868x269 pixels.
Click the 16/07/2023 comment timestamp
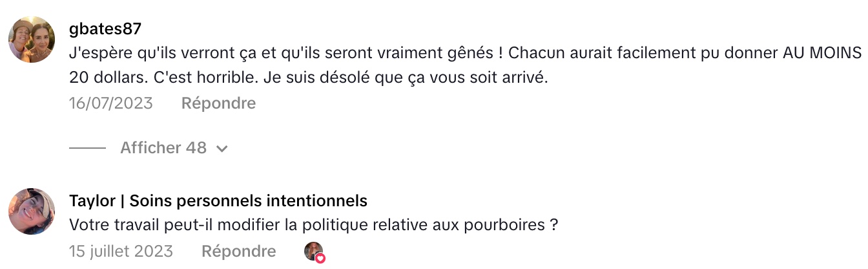[111, 103]
